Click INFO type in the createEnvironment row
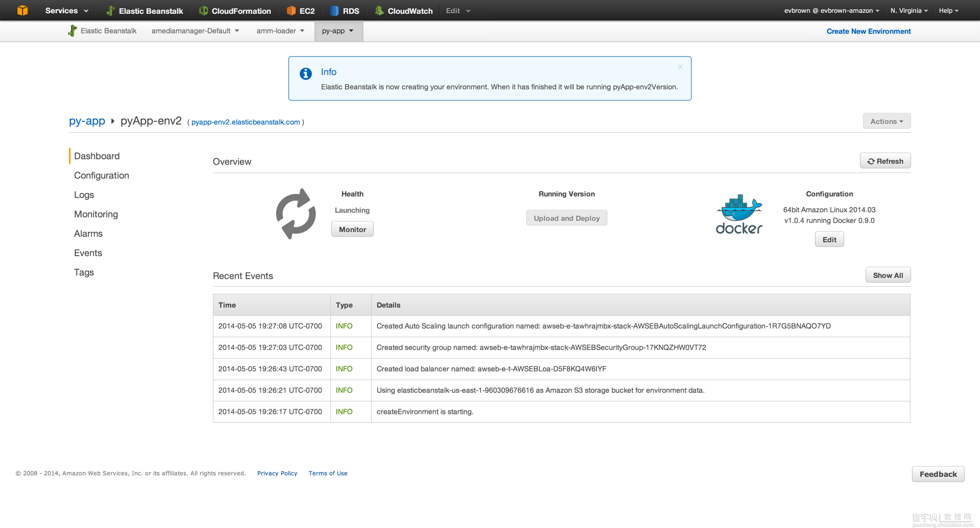 click(x=344, y=412)
